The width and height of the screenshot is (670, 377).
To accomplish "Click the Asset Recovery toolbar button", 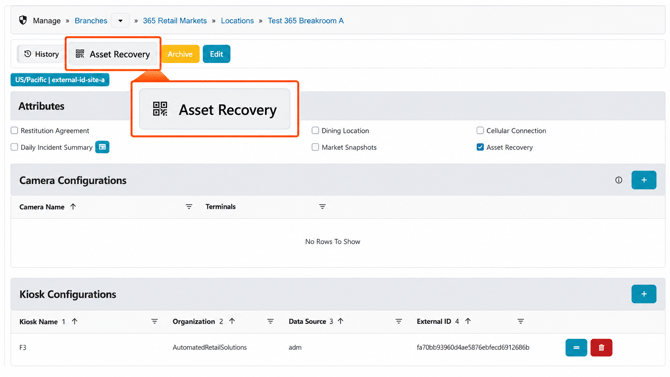I will point(113,54).
